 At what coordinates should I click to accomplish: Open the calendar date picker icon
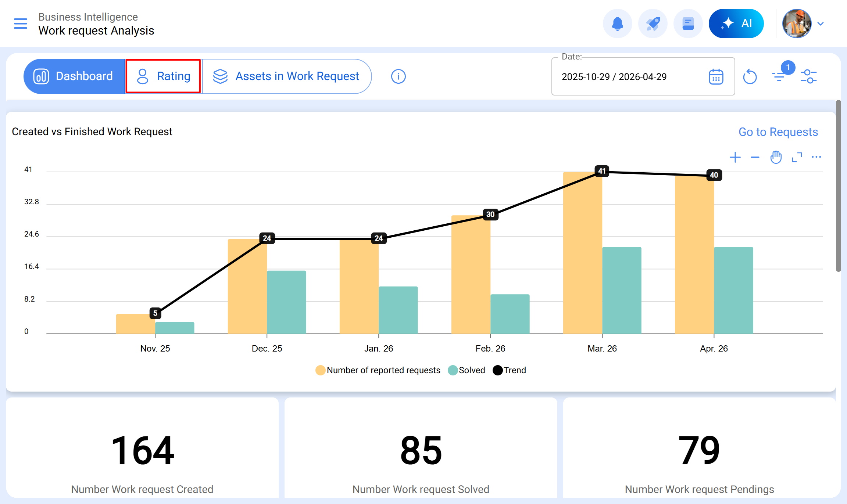click(716, 77)
